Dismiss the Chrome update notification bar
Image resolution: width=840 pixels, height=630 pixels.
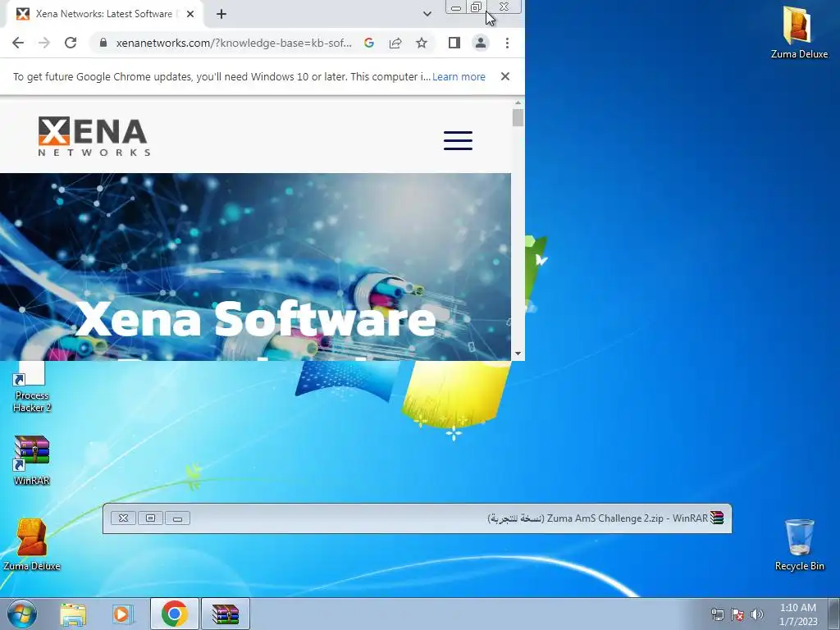click(x=504, y=76)
